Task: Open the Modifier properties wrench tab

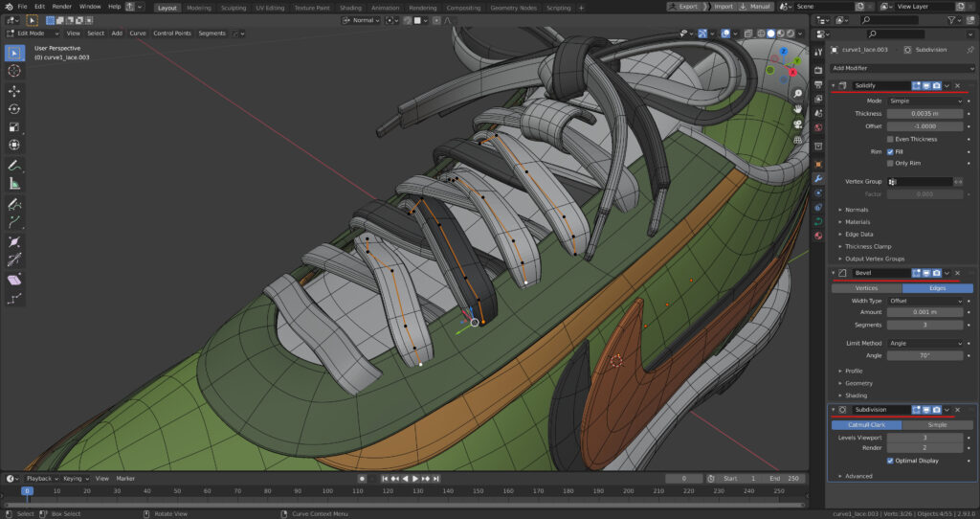Action: click(818, 179)
